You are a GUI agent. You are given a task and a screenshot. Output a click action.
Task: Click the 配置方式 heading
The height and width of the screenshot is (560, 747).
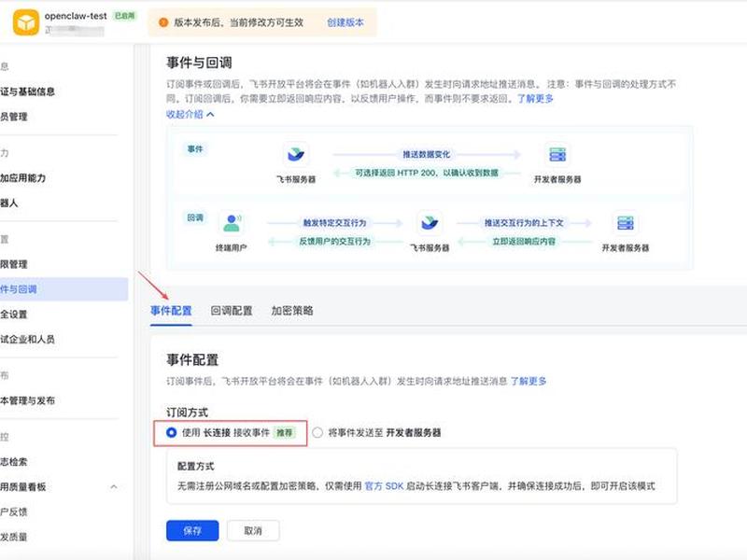point(196,466)
